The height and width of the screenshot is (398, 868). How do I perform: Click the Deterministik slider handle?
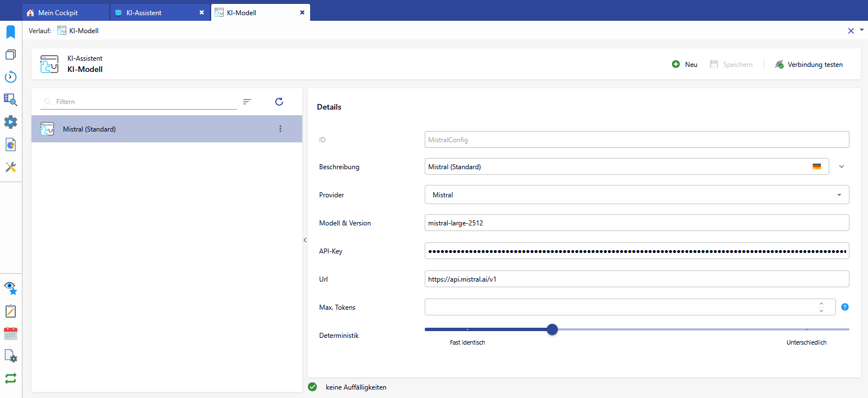point(552,329)
